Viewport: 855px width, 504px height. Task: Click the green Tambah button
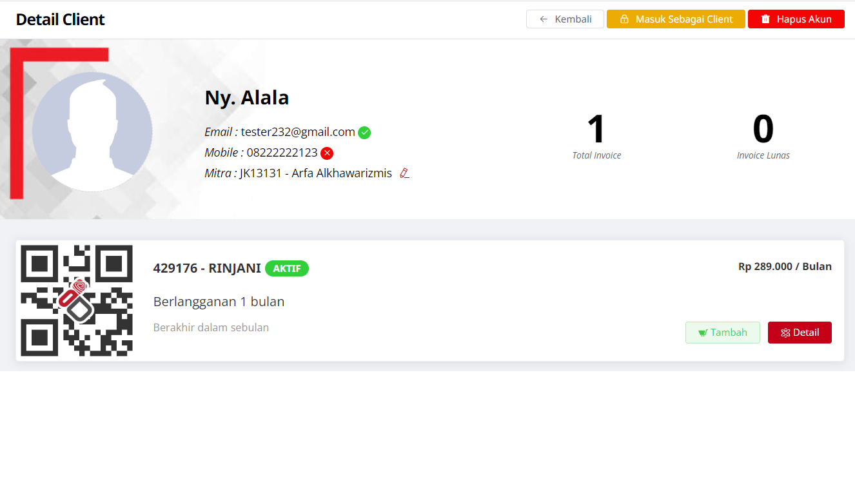coord(723,333)
